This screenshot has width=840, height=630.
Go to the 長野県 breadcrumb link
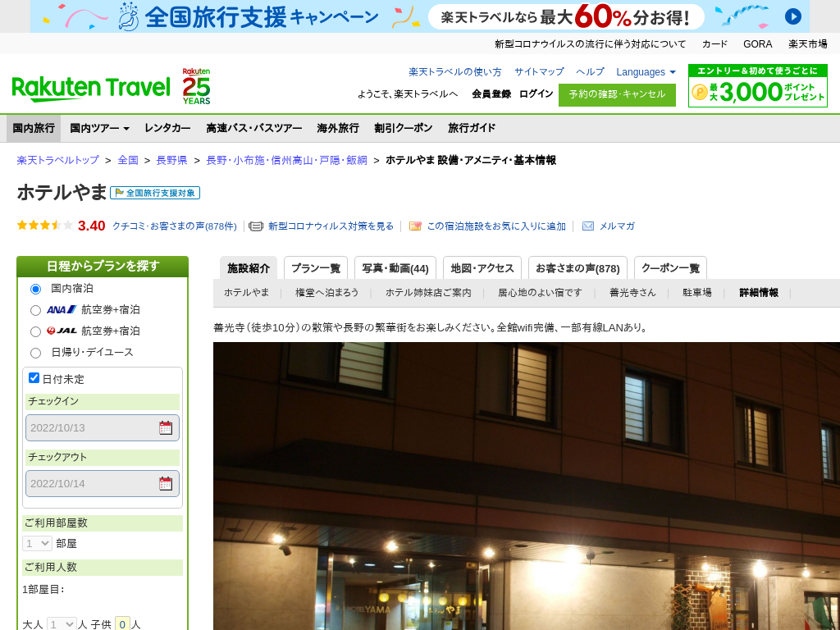click(x=172, y=160)
